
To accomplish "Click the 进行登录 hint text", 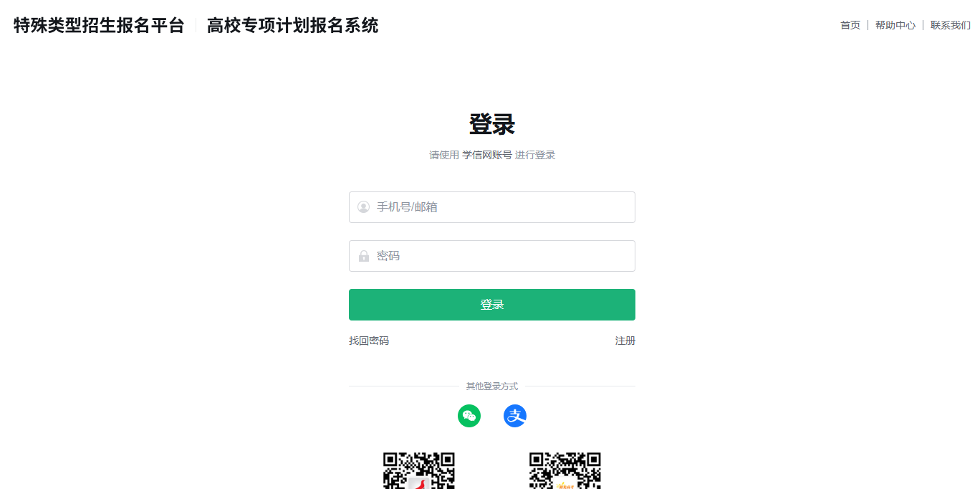I will click(x=535, y=155).
